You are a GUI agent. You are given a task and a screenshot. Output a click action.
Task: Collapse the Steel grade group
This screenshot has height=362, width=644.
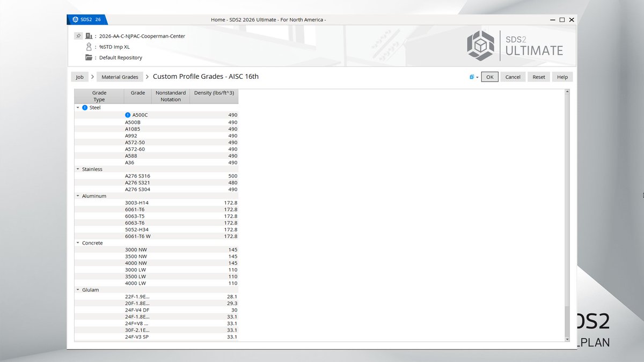(77, 107)
